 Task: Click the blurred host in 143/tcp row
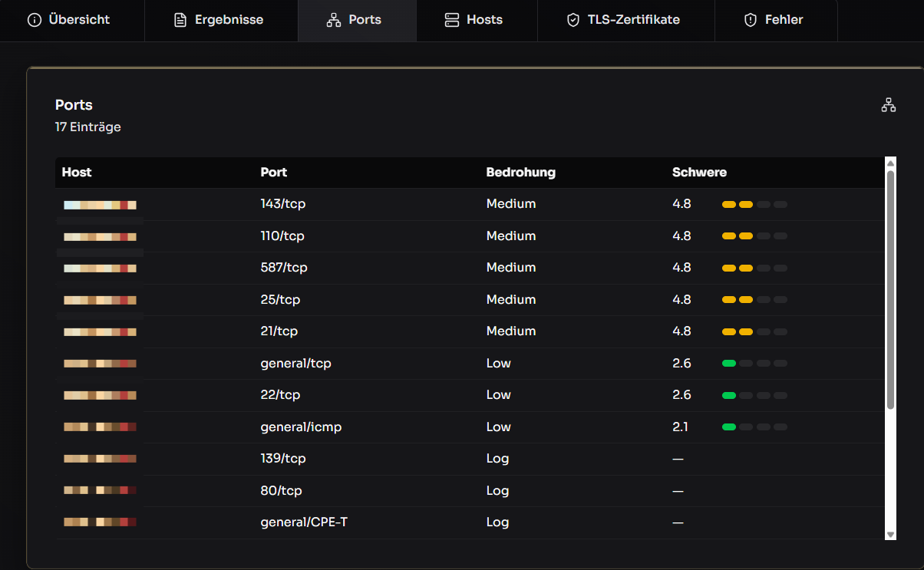point(100,205)
